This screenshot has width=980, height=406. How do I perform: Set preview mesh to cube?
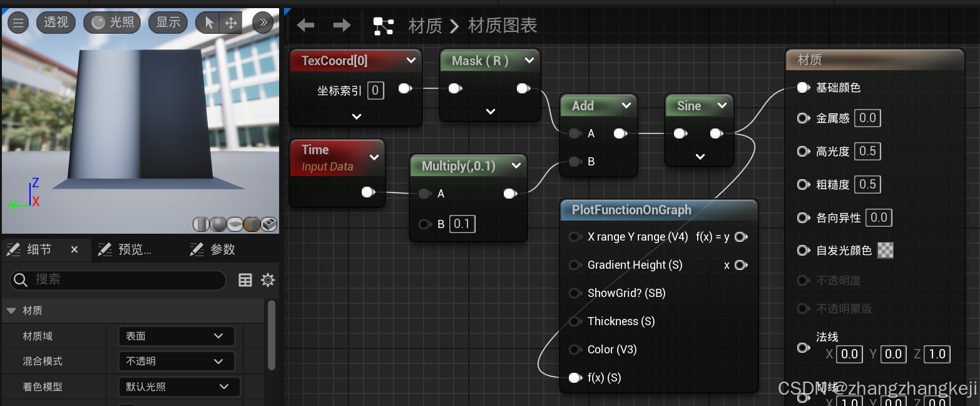252,224
